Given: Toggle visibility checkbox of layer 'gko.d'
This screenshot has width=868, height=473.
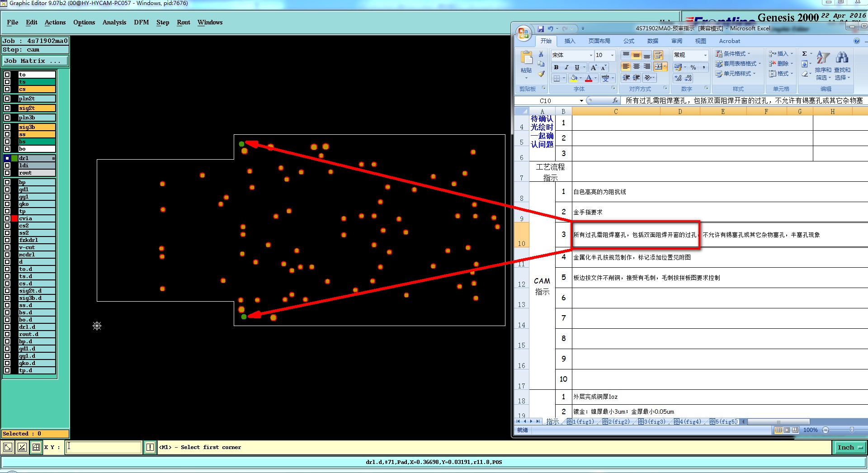Looking at the screenshot, I should point(7,363).
